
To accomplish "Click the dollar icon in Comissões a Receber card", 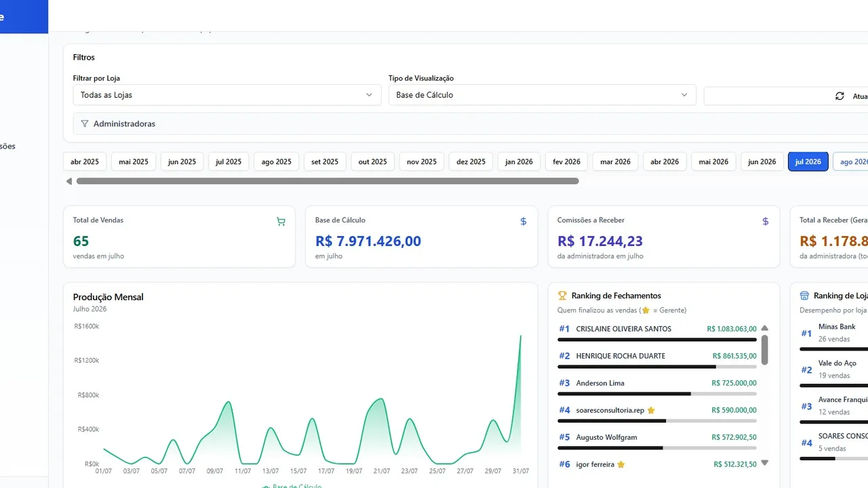I will [x=766, y=222].
